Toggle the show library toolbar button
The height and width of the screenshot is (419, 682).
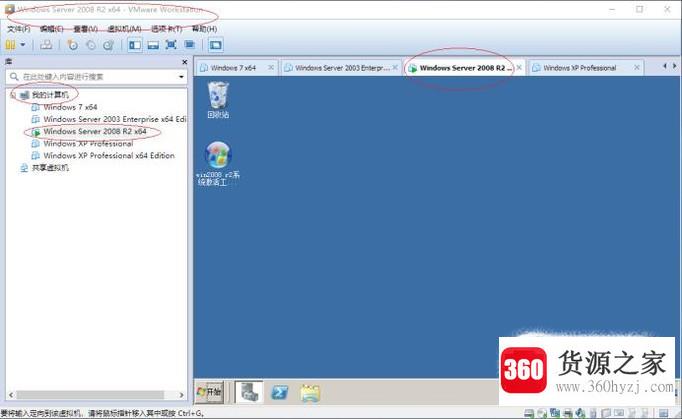pyautogui.click(x=135, y=45)
